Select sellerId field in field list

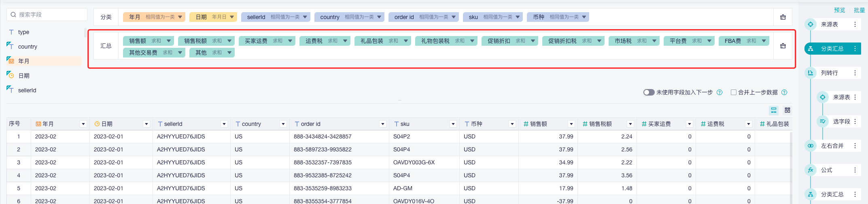(x=27, y=90)
